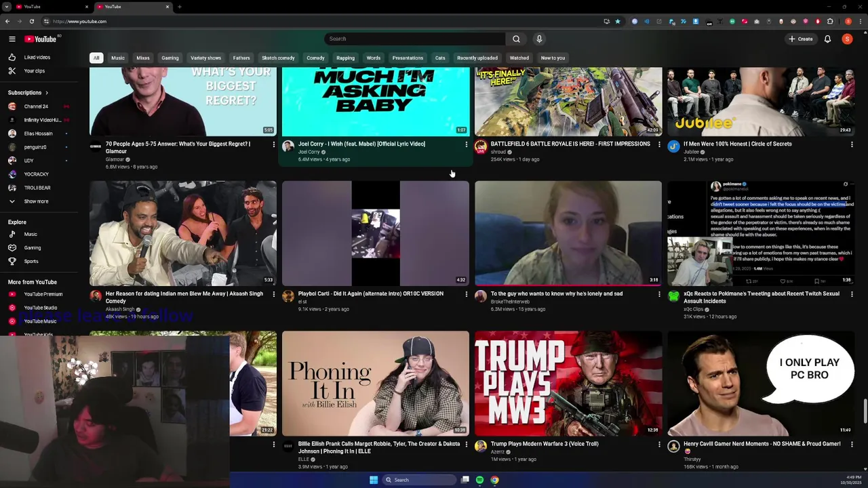Click the Akaash Singh channel name
The image size is (868, 488).
[119, 309]
